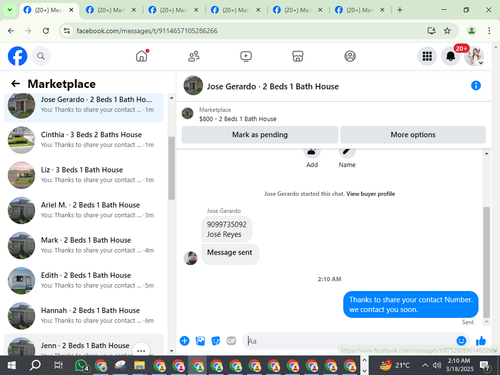
Task: Click the chat messages scrollbar
Action: point(486,262)
